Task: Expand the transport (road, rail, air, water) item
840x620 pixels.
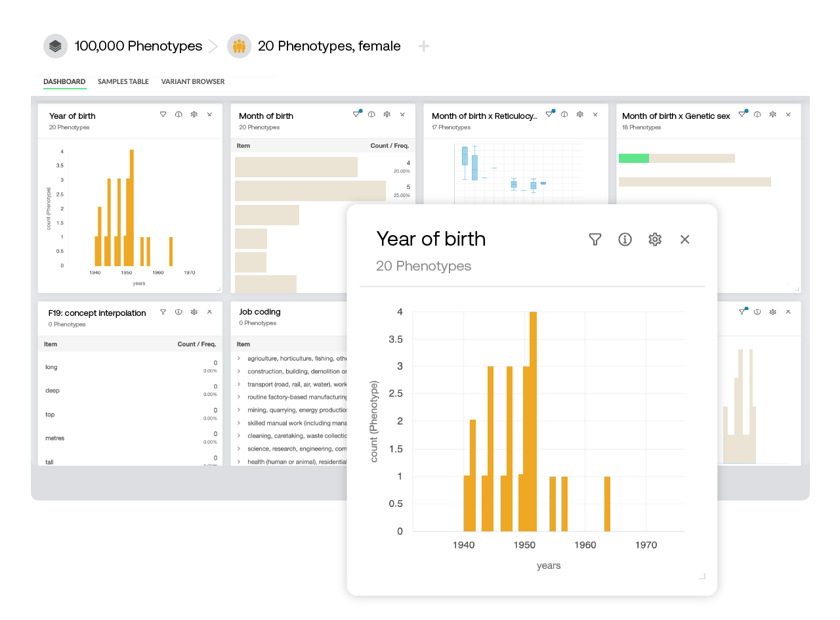Action: tap(239, 384)
